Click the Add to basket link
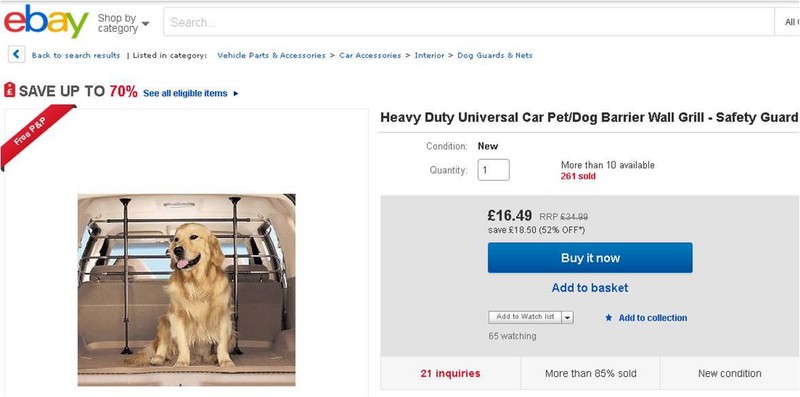 (x=590, y=288)
